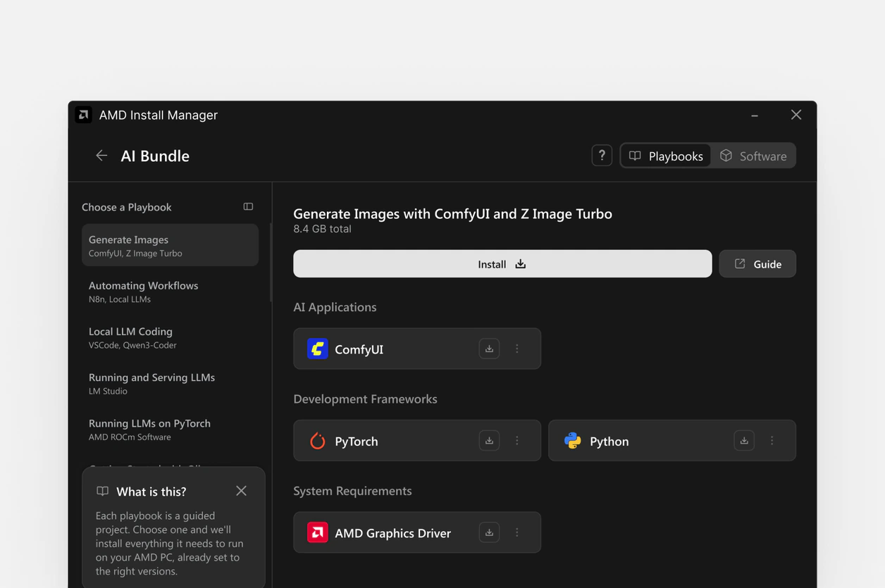885x588 pixels.
Task: Download PyTorch with its download icon
Action: (x=489, y=441)
